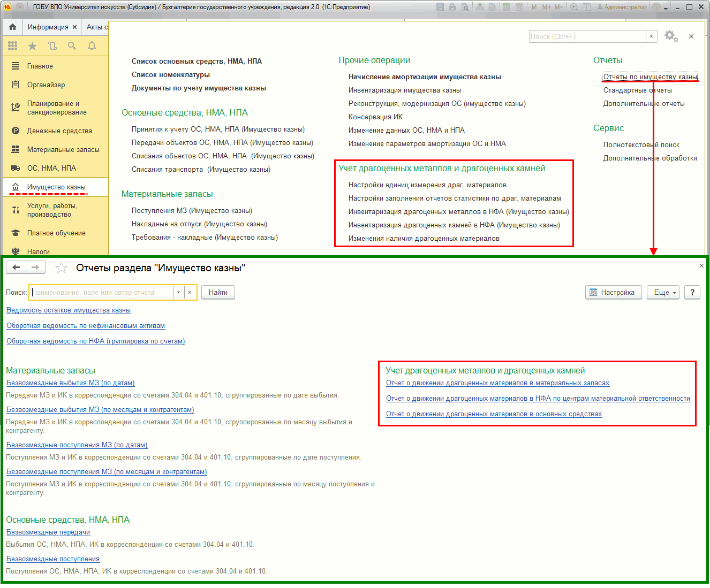This screenshot has width=710, height=588.
Task: Close the section menu panel with X
Action: (x=691, y=36)
